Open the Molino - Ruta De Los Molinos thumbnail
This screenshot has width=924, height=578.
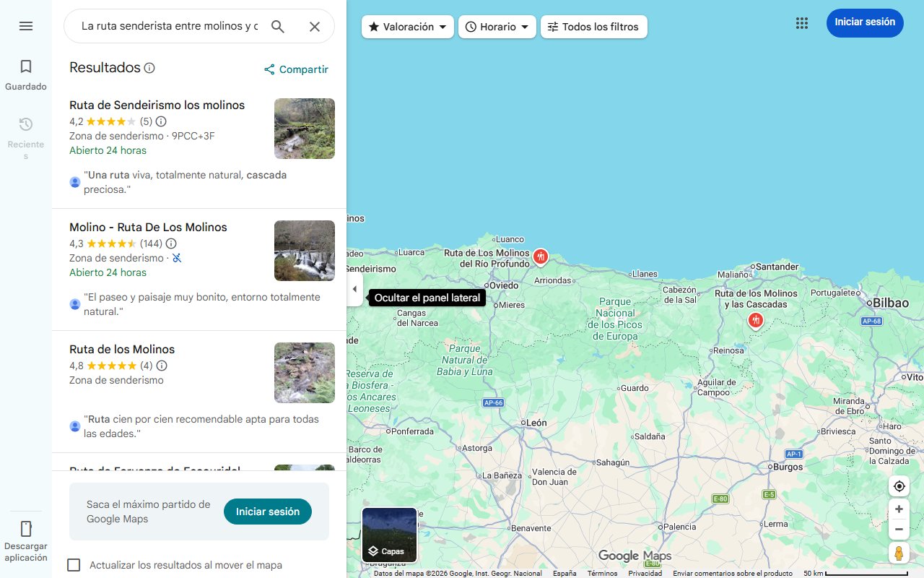(304, 251)
